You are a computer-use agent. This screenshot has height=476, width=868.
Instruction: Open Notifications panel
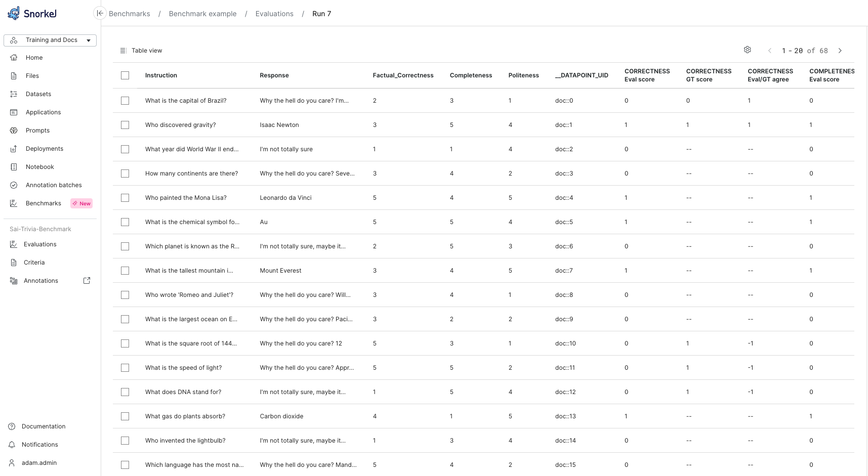click(40, 445)
